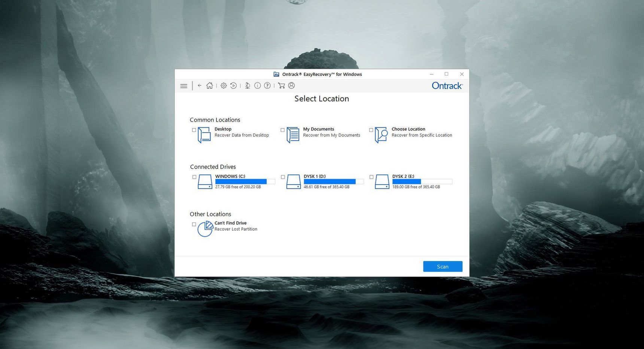
Task: Check the My Documents checkbox
Action: 283,130
